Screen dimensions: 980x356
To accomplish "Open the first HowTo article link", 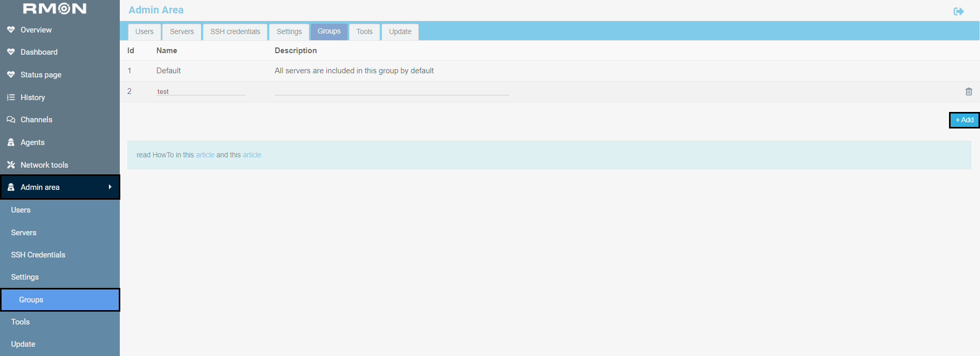I will click(x=205, y=155).
